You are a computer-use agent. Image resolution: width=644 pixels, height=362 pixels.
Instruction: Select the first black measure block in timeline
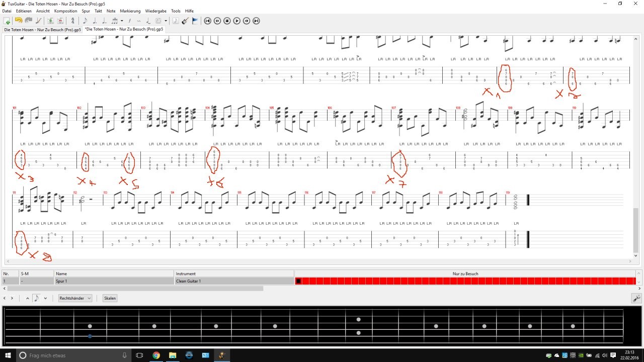[x=298, y=281]
